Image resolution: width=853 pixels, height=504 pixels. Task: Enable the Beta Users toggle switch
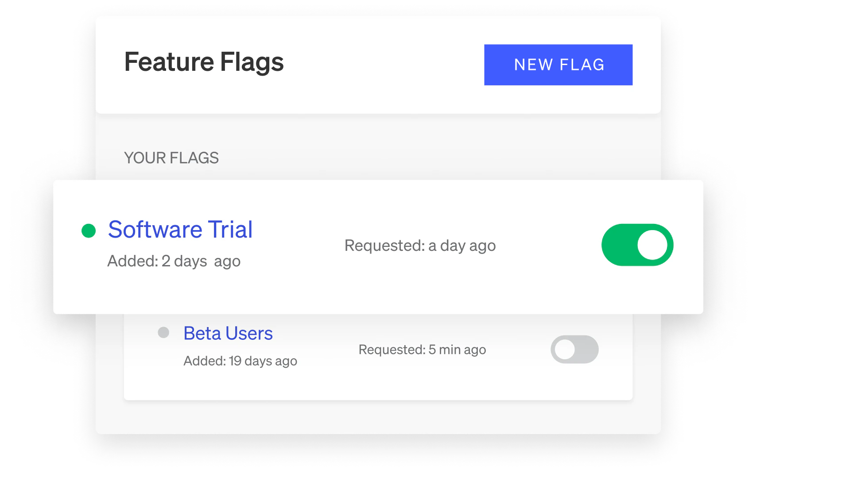[x=574, y=349]
